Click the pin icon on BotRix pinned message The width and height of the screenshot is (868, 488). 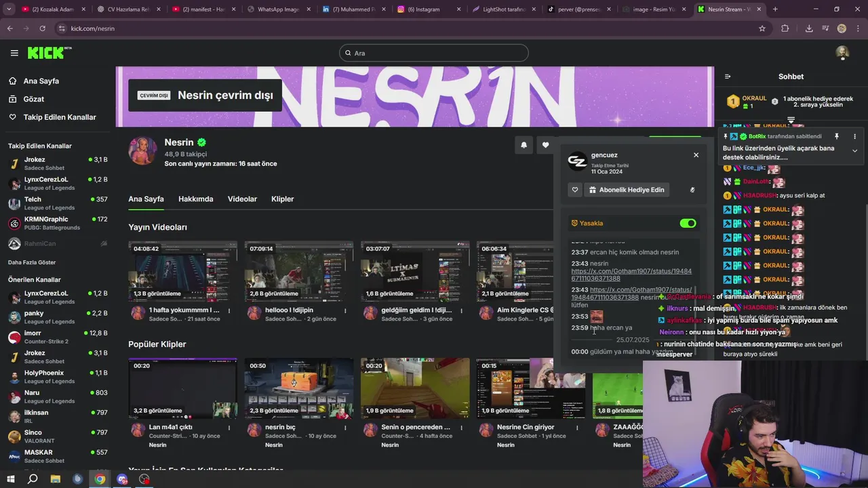point(836,136)
